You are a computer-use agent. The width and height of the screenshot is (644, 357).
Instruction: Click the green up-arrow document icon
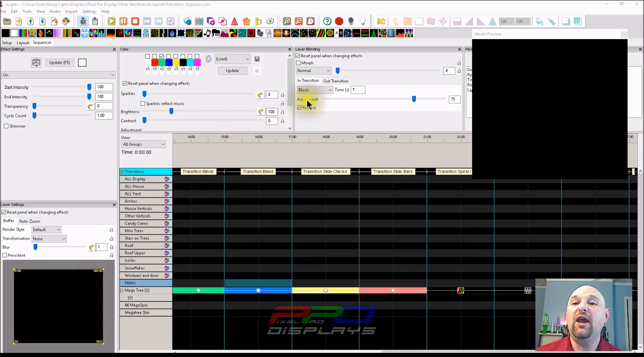pyautogui.click(x=31, y=21)
